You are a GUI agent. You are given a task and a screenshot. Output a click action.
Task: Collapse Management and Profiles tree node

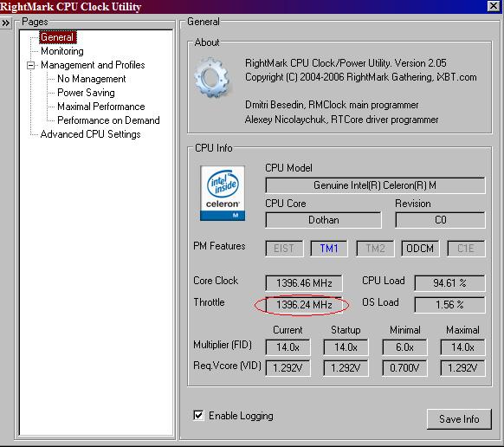[x=31, y=65]
